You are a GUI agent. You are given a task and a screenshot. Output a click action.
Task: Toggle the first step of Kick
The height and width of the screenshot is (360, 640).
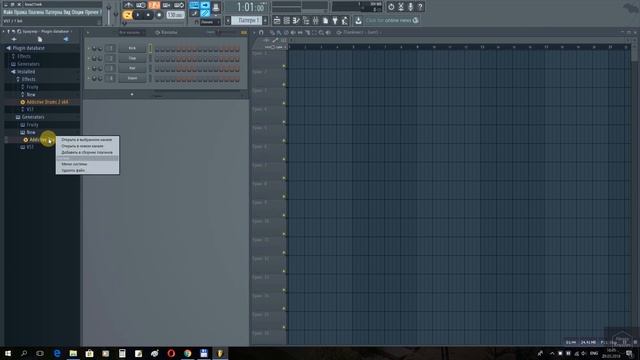pyautogui.click(x=157, y=49)
